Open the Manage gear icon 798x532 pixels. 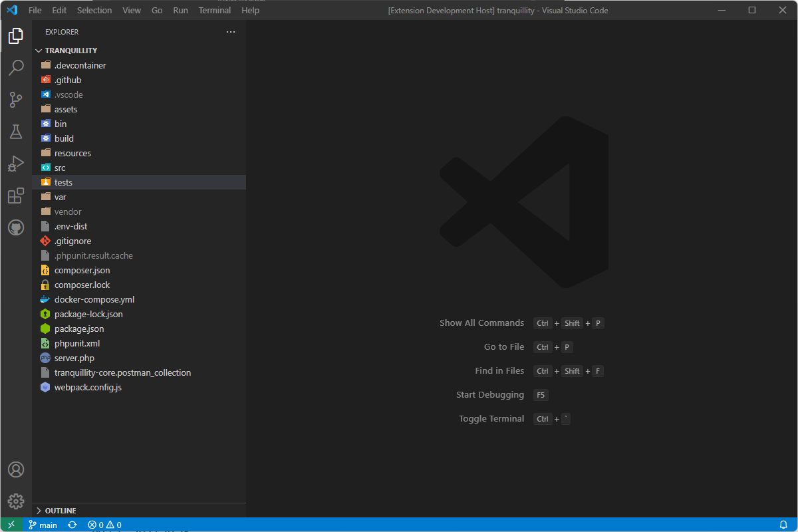tap(16, 501)
